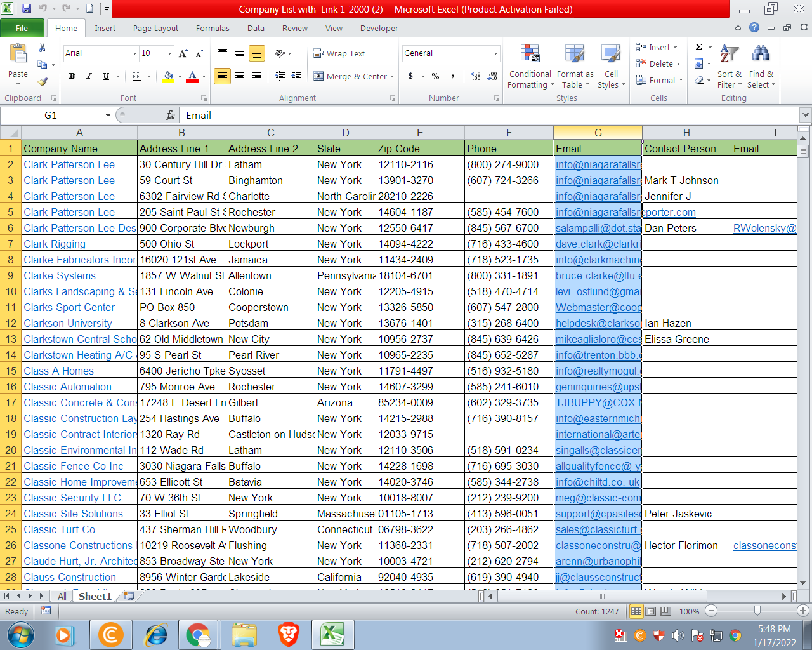Open the File tab
The width and height of the screenshot is (812, 650).
[22, 28]
